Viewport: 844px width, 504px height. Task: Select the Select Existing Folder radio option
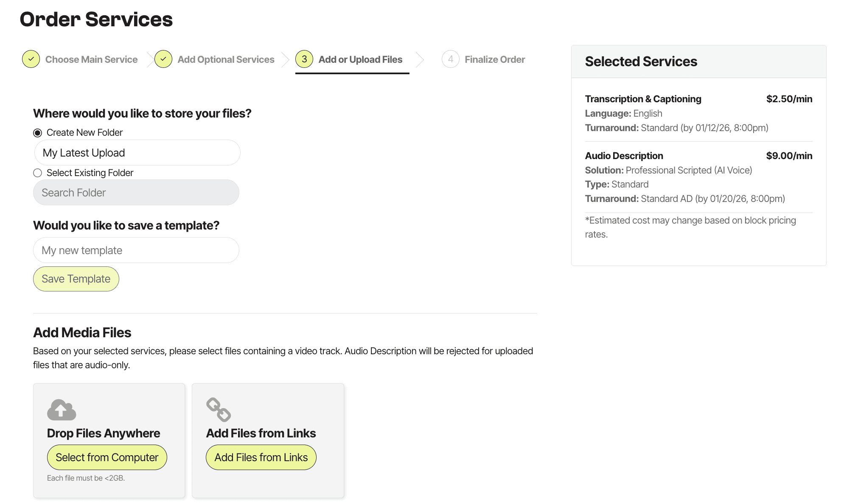(38, 173)
